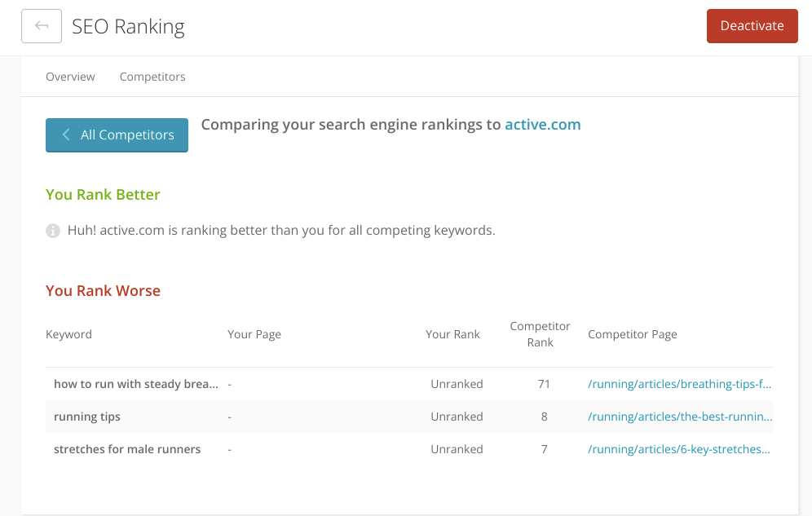Select the 'how to run with steady brea...' keyword
This screenshot has height=516, width=812.
tap(135, 384)
